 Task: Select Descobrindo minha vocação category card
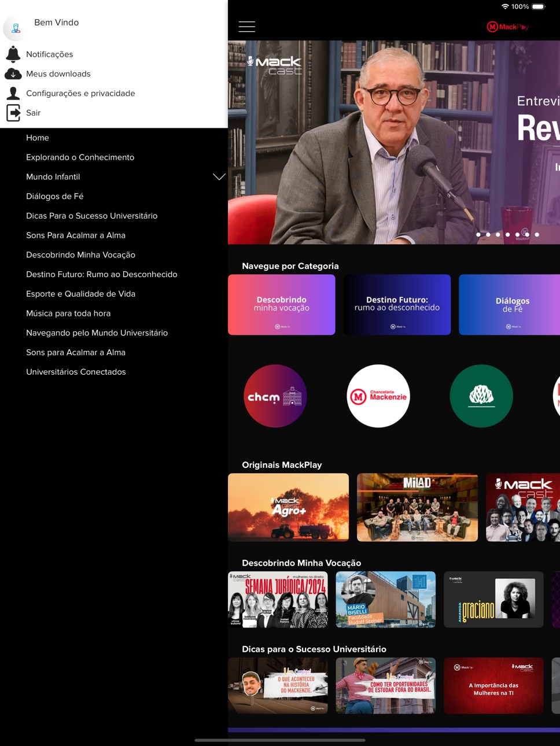(282, 305)
